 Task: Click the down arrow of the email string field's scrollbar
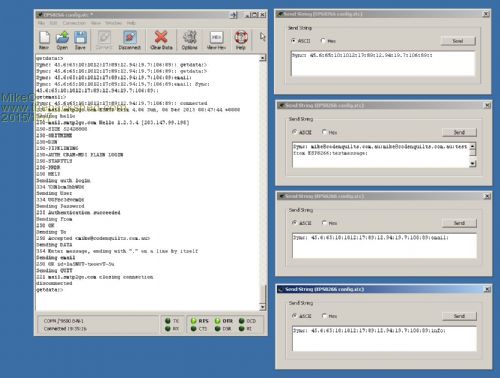point(473,164)
